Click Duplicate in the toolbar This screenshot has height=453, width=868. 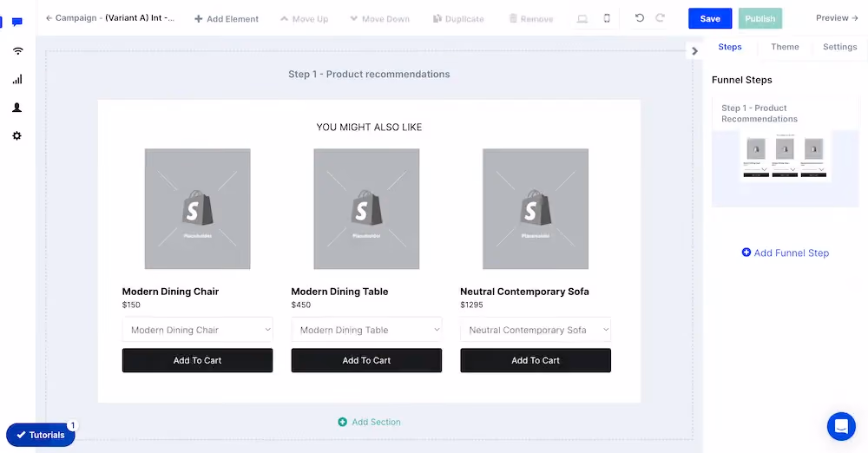(x=458, y=19)
